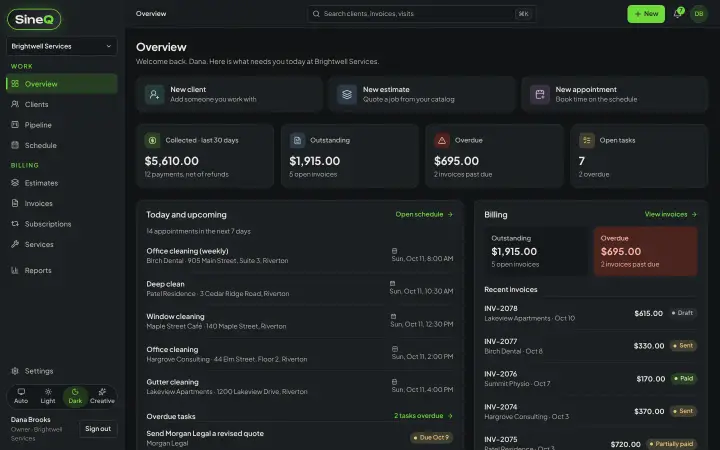Open the Pipeline section
720x450 pixels.
62,125
